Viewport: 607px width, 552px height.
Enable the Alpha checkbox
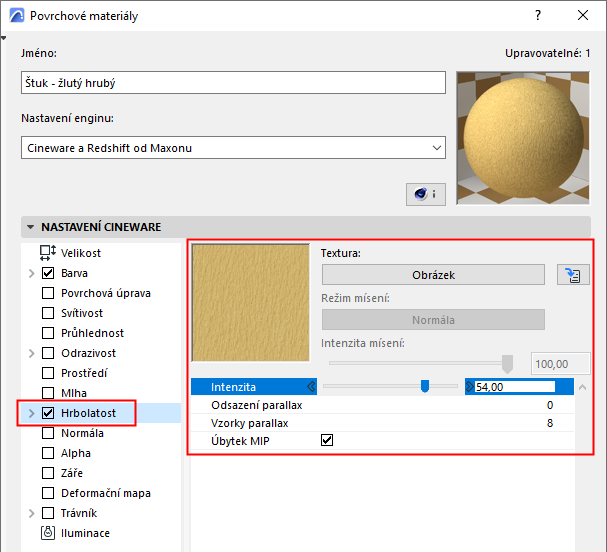tap(48, 453)
